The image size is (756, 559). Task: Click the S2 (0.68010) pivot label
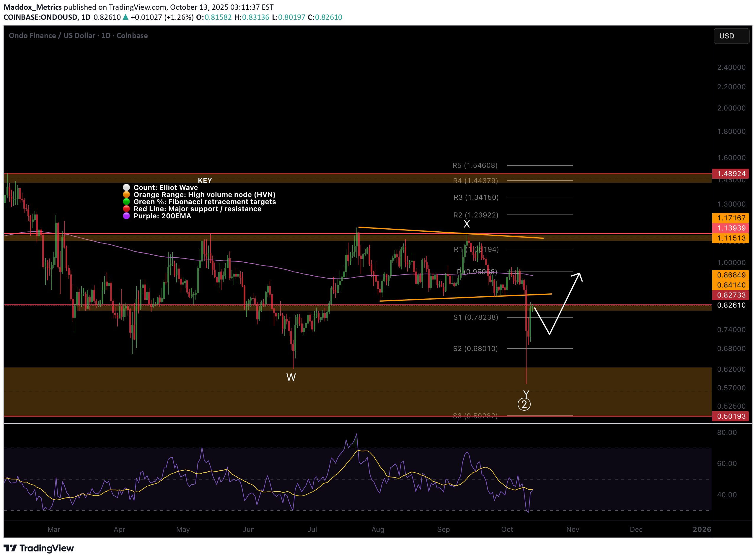(x=475, y=349)
